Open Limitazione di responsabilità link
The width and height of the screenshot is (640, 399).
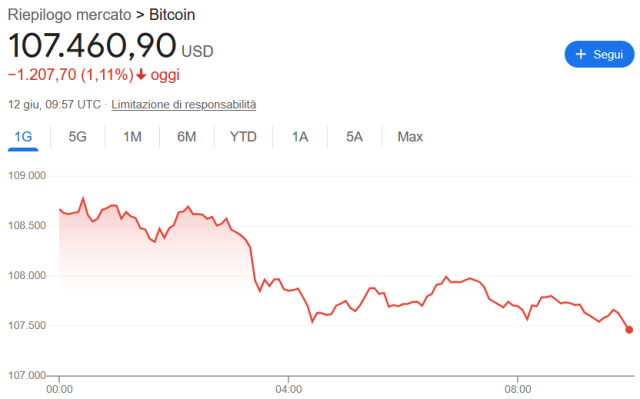pyautogui.click(x=184, y=105)
